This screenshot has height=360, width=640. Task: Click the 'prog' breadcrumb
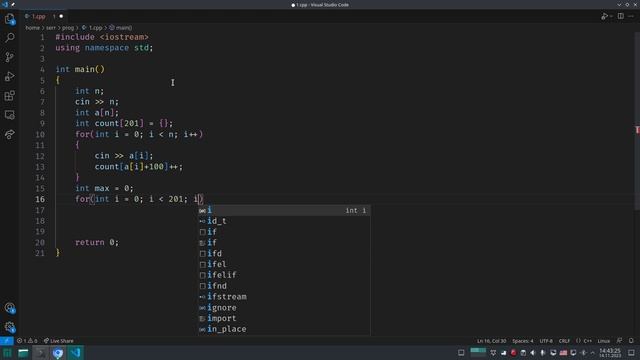pyautogui.click(x=68, y=28)
